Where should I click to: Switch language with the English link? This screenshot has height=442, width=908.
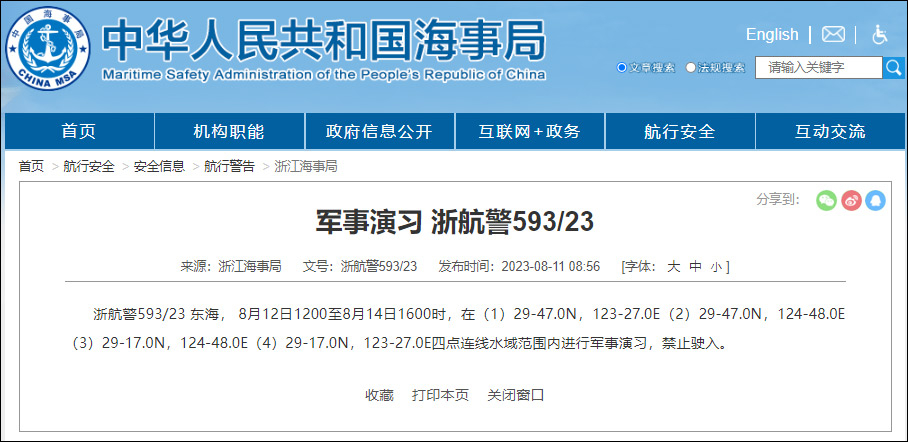click(x=772, y=34)
